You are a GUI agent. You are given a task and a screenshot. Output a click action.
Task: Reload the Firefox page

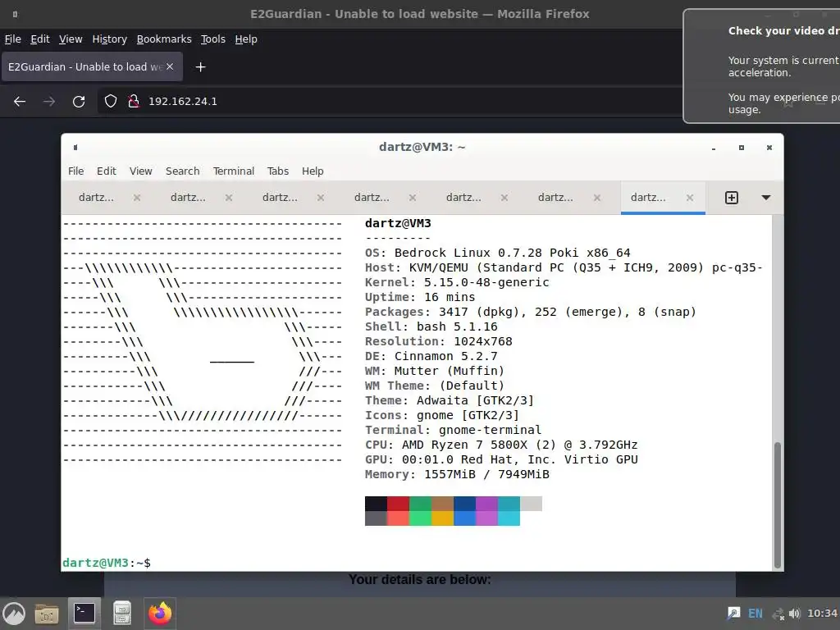pyautogui.click(x=79, y=101)
